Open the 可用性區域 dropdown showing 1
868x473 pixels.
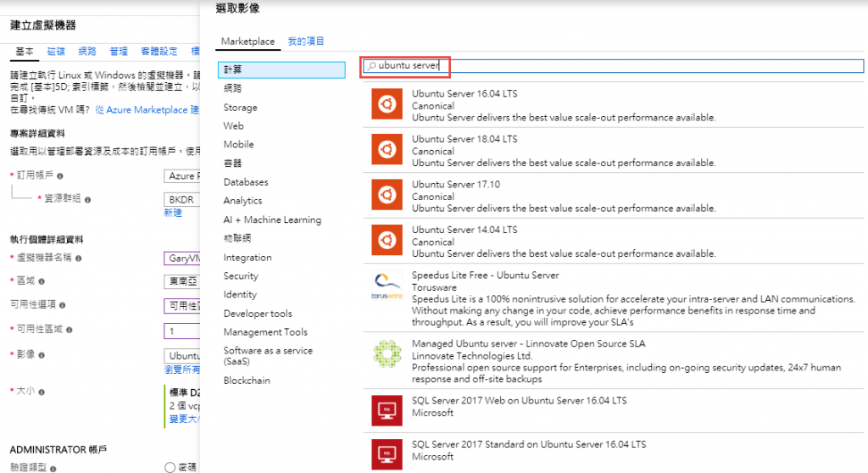(182, 331)
